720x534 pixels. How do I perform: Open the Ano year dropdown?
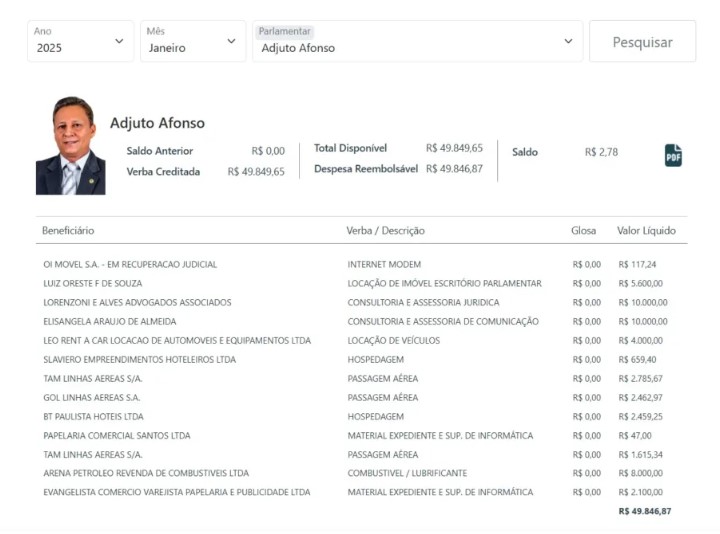pos(80,41)
